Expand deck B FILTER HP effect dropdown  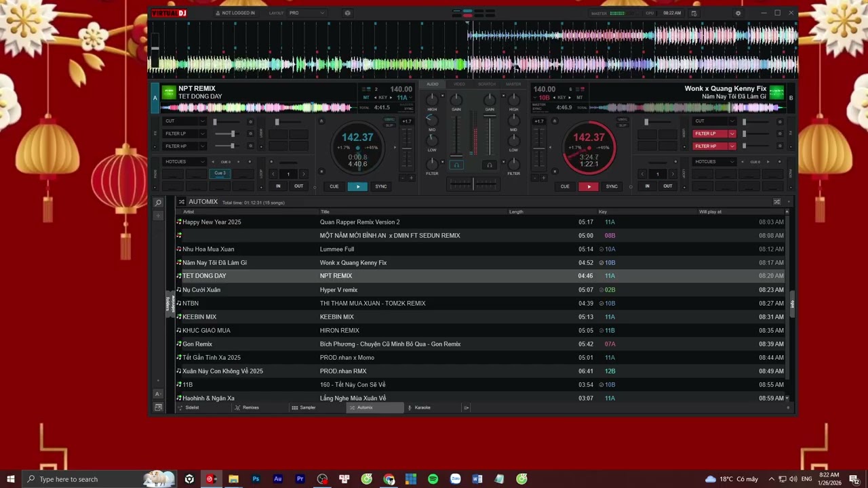tap(732, 146)
